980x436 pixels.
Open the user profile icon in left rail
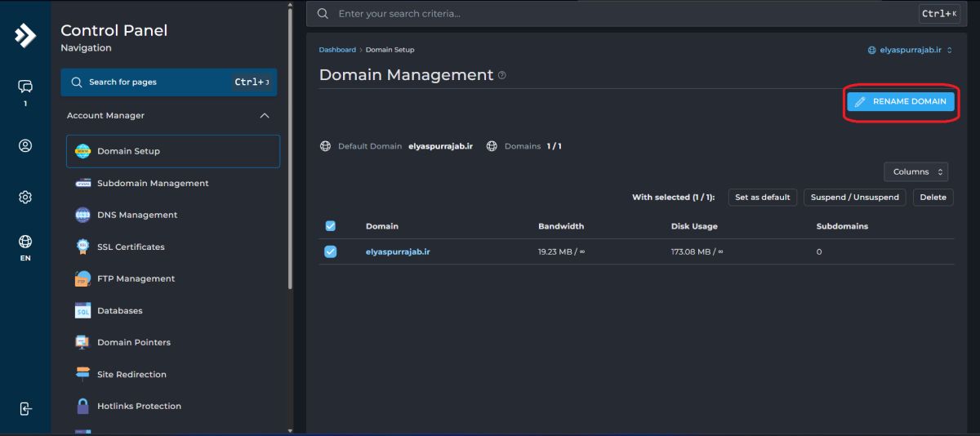tap(25, 146)
